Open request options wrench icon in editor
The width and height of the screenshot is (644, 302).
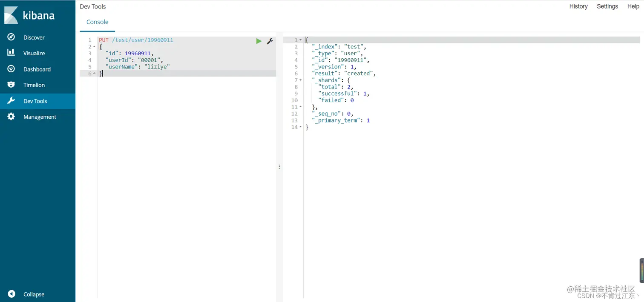point(270,41)
